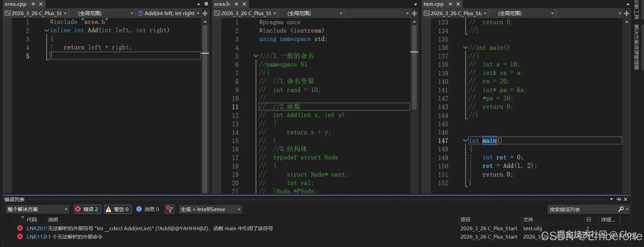The width and height of the screenshot is (644, 247).
Task: Click the split editor icon in area.h pane
Action: 414,13
